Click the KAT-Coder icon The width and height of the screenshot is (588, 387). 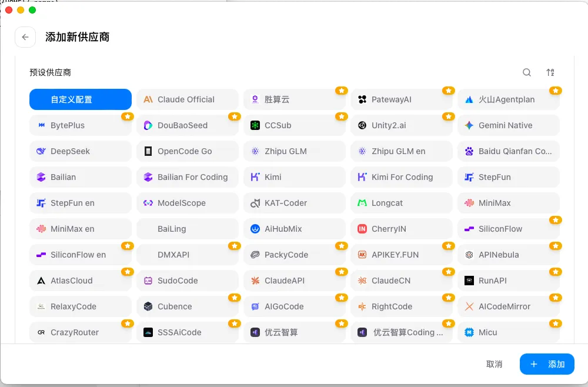(255, 203)
